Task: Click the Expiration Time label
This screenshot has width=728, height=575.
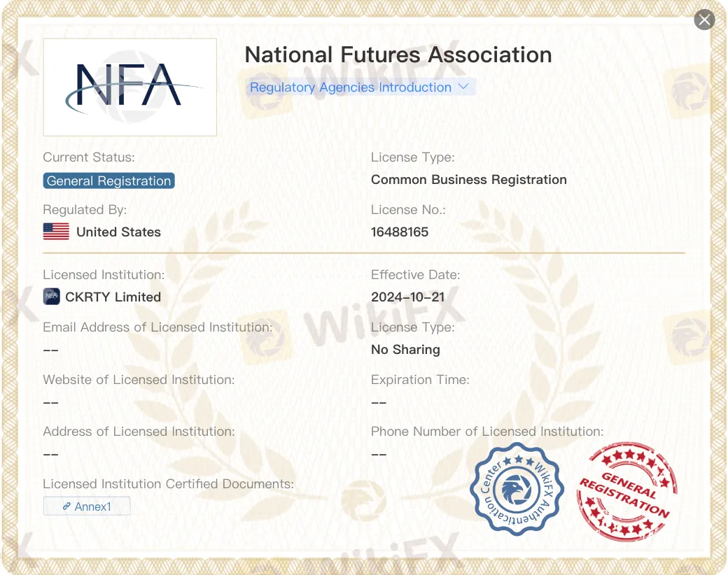Action: click(420, 380)
